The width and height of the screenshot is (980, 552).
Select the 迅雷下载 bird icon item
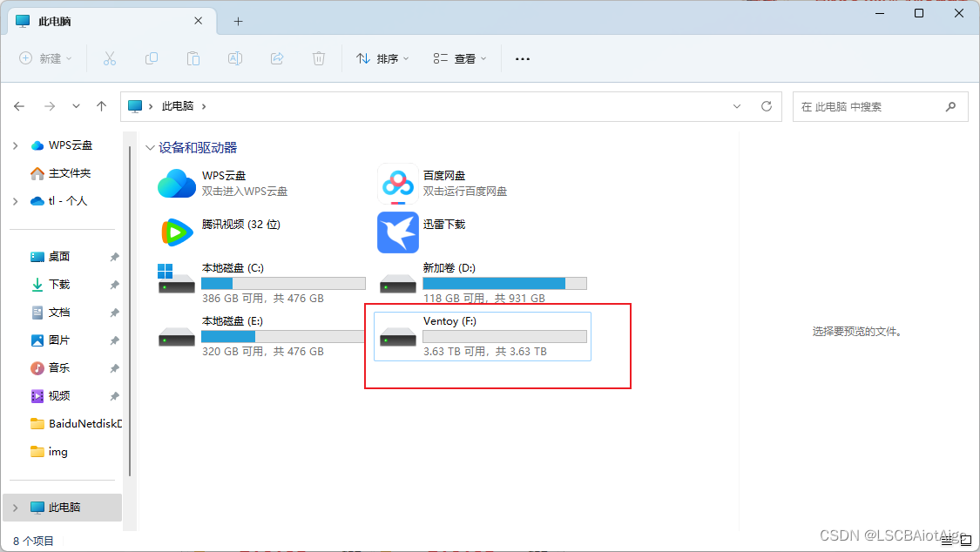398,232
